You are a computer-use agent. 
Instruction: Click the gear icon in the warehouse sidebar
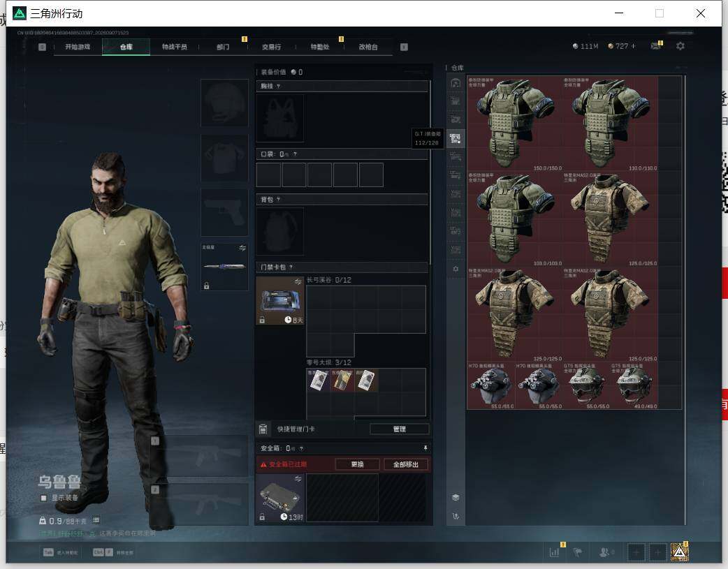[456, 269]
